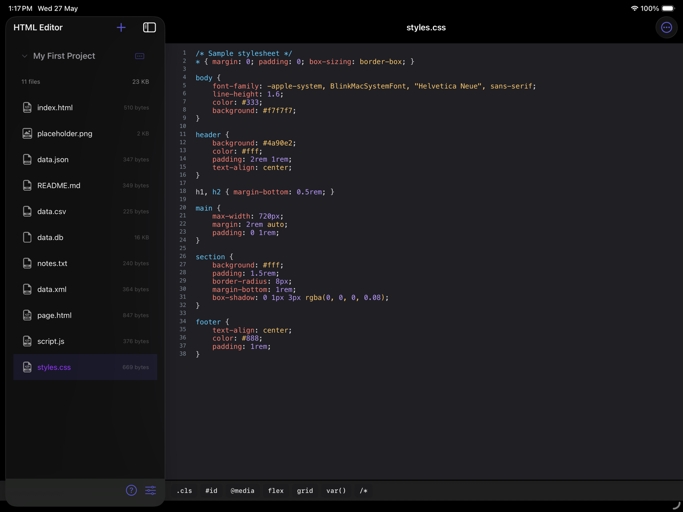Viewport: 683px width, 512px height.
Task: Click the data.xml file icon
Action: [27, 289]
